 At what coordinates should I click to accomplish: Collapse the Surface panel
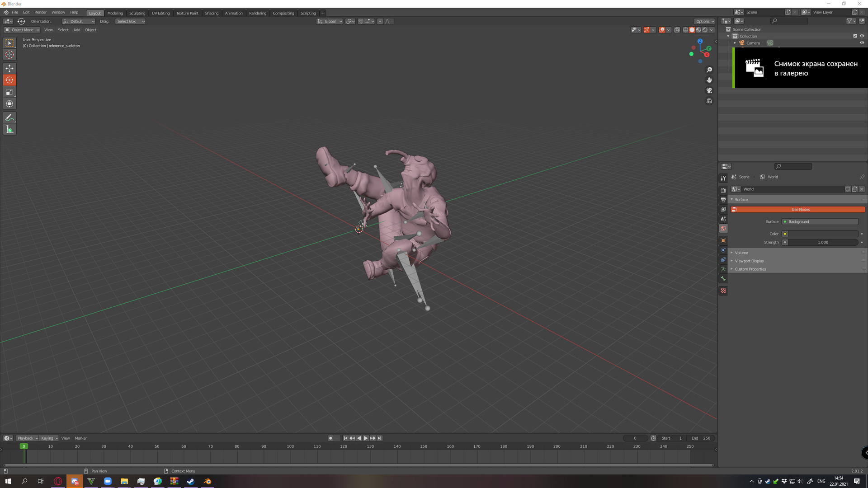(x=797, y=199)
